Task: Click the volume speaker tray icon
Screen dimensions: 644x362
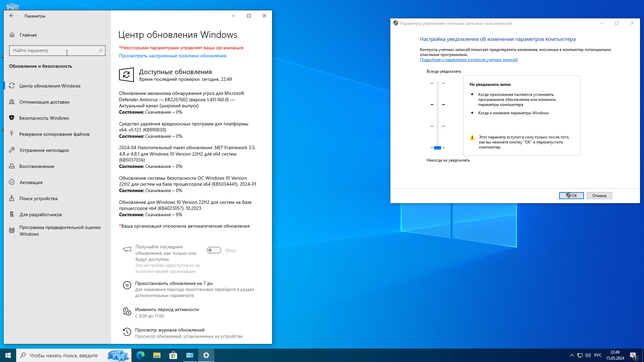Action: point(588,355)
